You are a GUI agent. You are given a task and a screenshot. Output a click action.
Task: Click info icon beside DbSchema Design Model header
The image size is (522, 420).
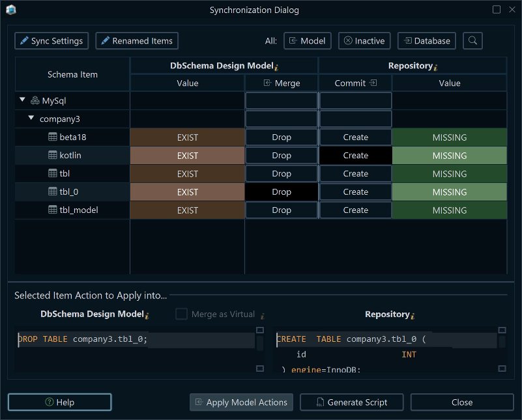[276, 67]
